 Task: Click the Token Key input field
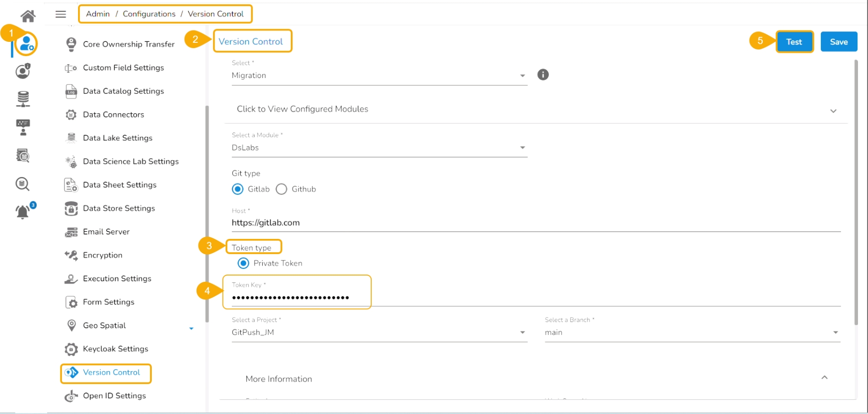tap(295, 297)
